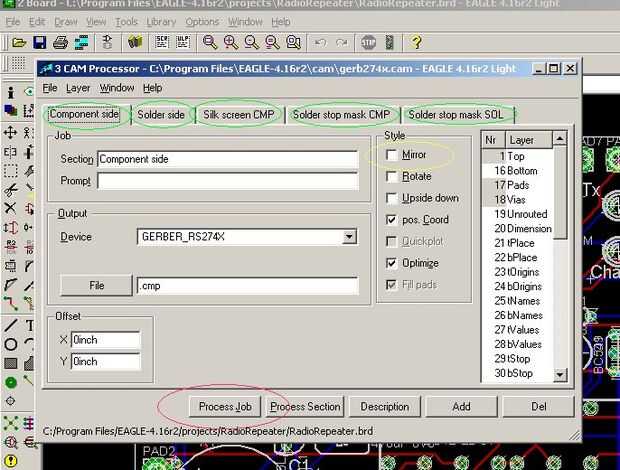Redraw the view with the fourth magnifier icon
The width and height of the screenshot is (620, 470).
click(x=272, y=42)
